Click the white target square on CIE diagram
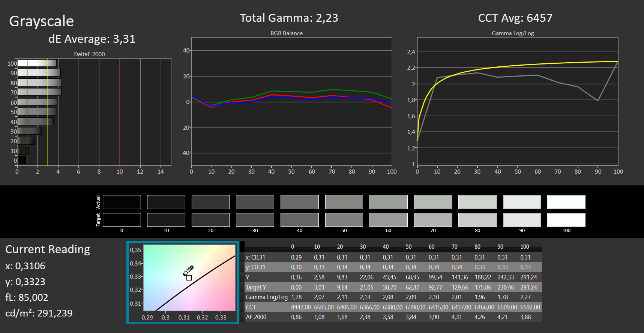 [x=189, y=278]
